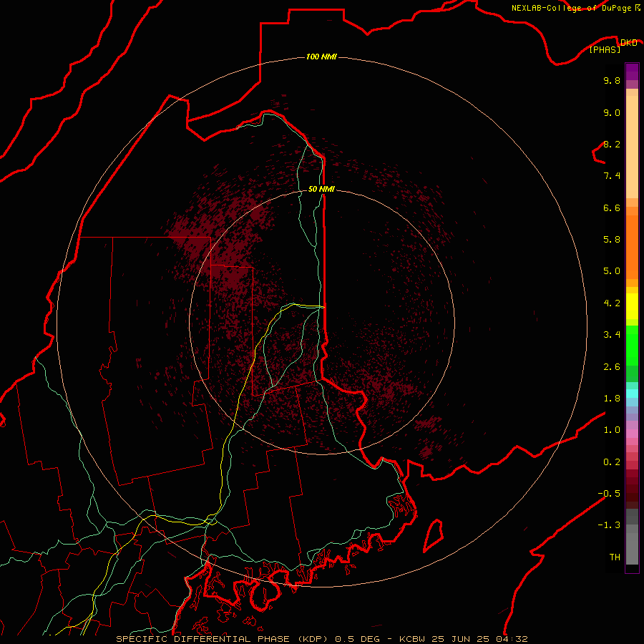644x644 pixels.
Task: Click the Specific Differential Phase caption at bottom
Action: [321, 639]
